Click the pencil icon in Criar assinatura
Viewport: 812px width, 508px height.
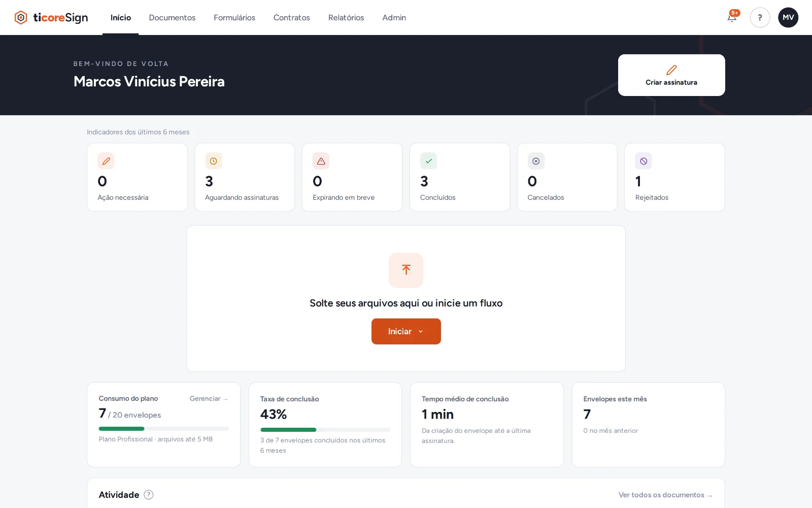pyautogui.click(x=671, y=70)
